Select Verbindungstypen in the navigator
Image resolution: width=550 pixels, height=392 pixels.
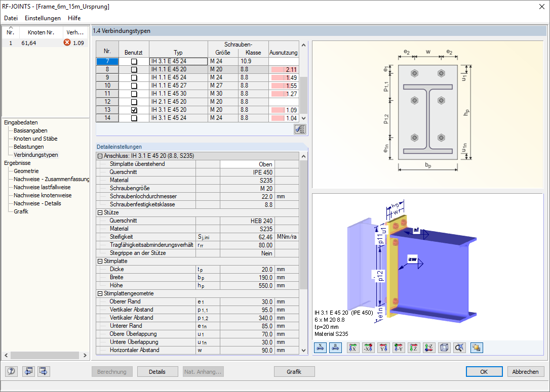point(36,154)
